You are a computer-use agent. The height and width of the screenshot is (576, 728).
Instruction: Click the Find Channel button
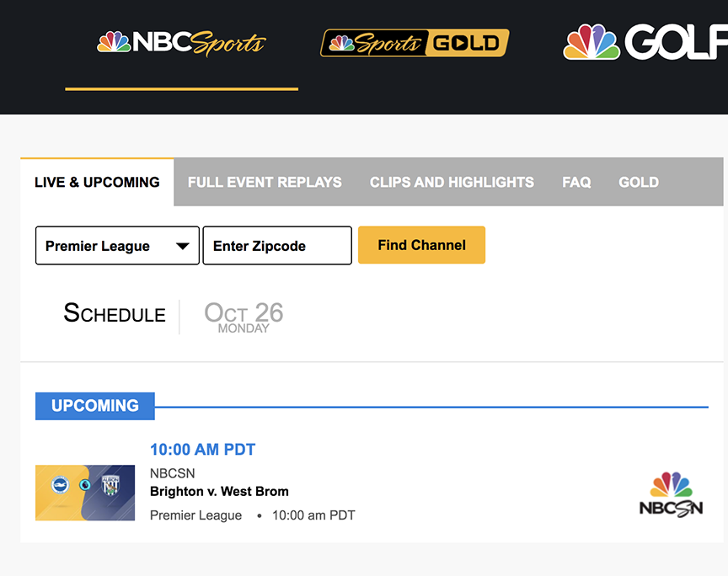pos(421,245)
